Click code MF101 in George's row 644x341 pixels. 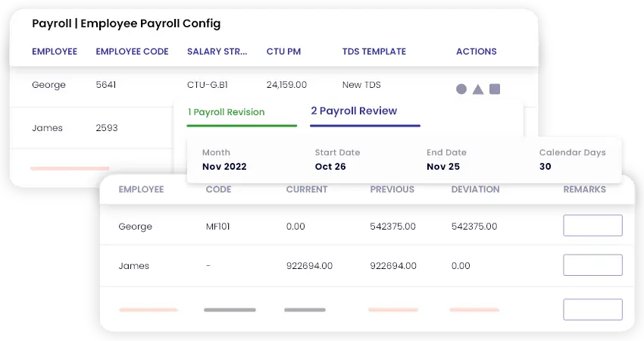pyautogui.click(x=217, y=227)
